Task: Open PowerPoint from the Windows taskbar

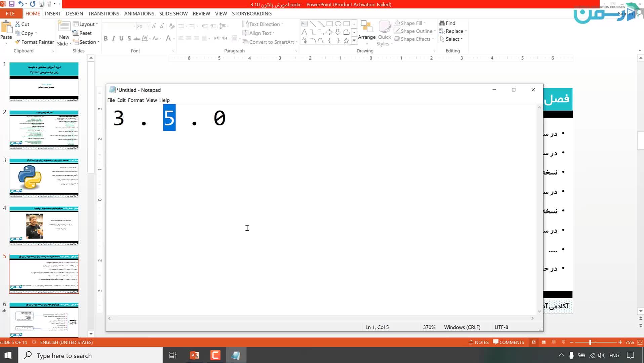Action: pyautogui.click(x=195, y=355)
